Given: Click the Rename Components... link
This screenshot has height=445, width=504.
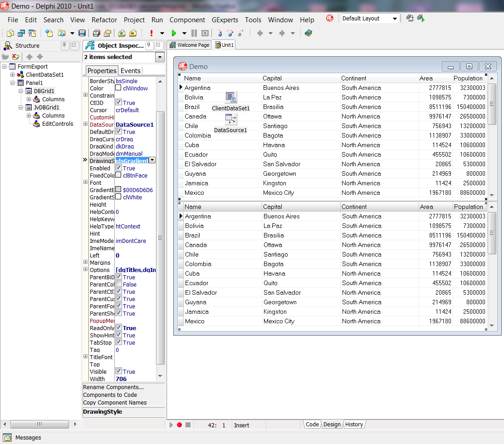Looking at the screenshot, I should point(113,387).
